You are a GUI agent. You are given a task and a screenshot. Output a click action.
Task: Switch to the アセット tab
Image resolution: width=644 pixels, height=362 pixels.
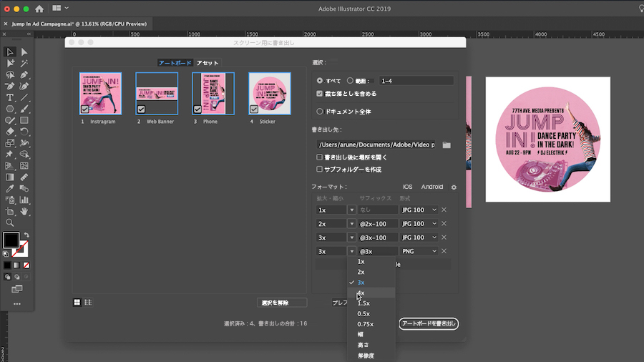click(x=208, y=63)
